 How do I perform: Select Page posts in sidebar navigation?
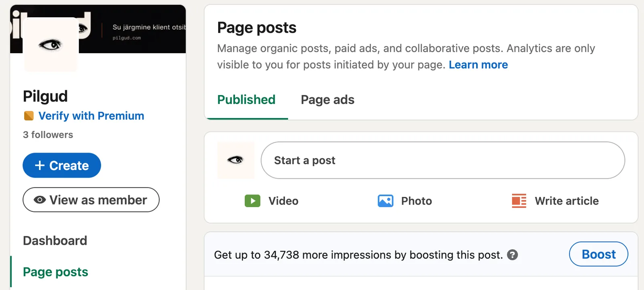(x=56, y=272)
